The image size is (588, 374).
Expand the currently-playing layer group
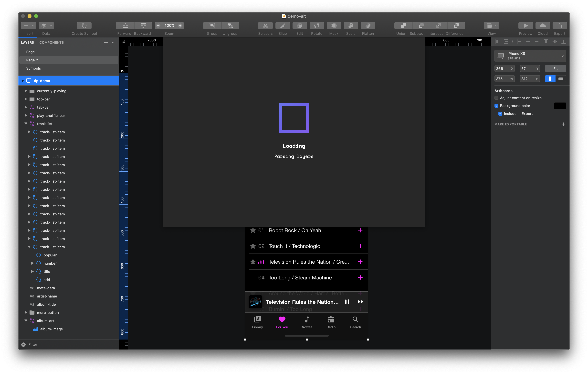(26, 91)
